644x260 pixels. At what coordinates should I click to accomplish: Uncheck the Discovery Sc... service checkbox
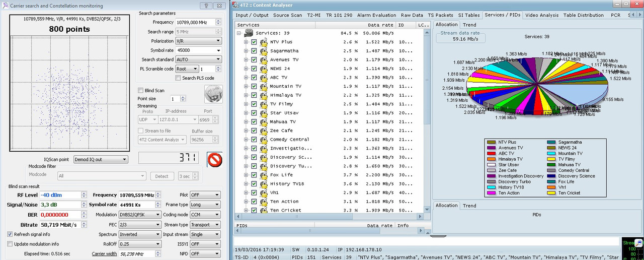click(254, 157)
